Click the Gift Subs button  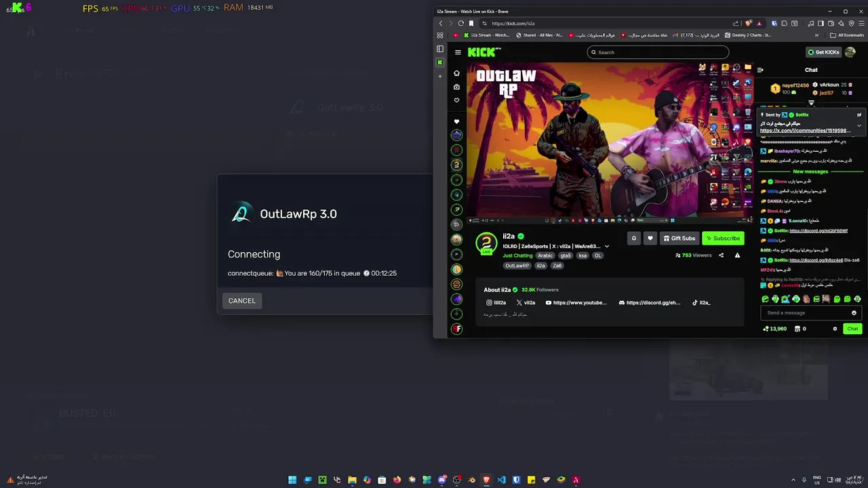(x=679, y=238)
